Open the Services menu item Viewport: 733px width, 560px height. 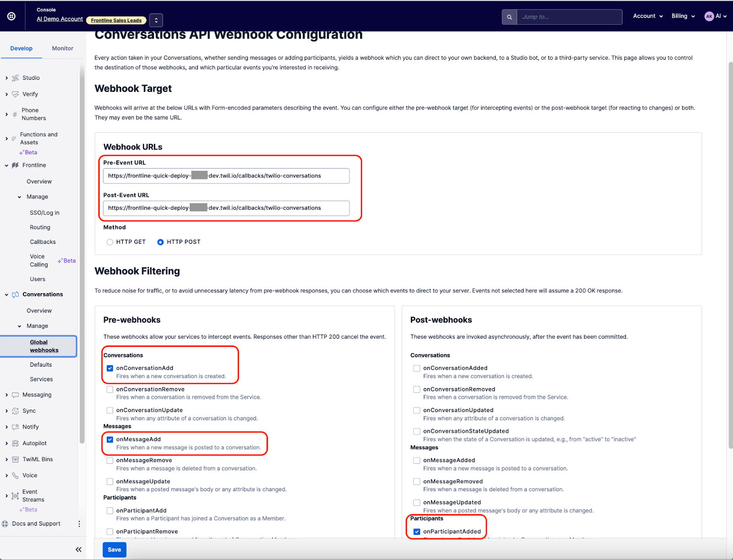coord(41,379)
